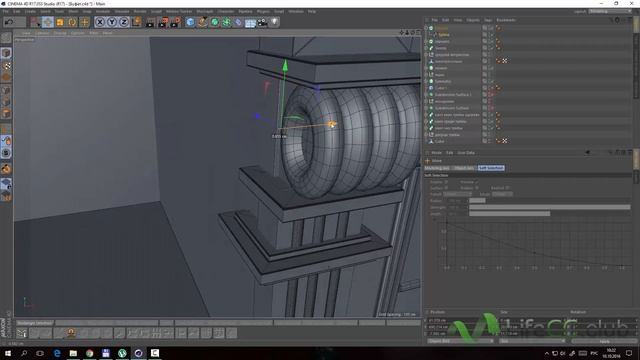Add a Light object from toolbar
Screen dimensions: 640x360
(x=275, y=22)
